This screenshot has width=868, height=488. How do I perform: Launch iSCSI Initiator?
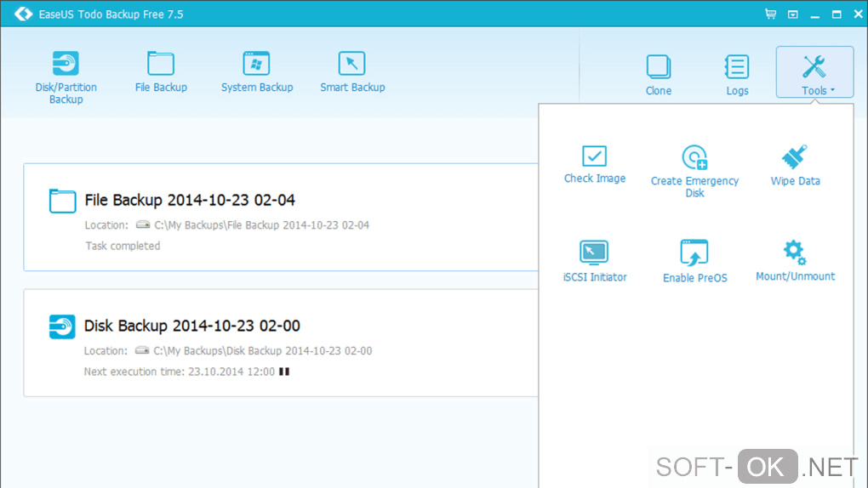(595, 261)
